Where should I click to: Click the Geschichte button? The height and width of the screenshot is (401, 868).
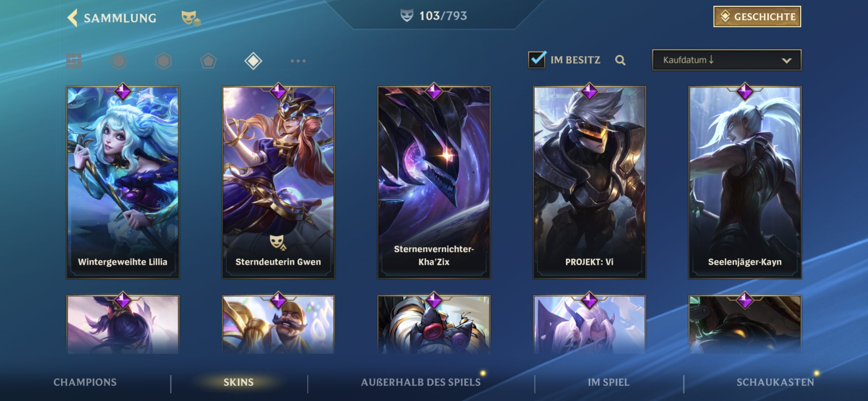(757, 17)
